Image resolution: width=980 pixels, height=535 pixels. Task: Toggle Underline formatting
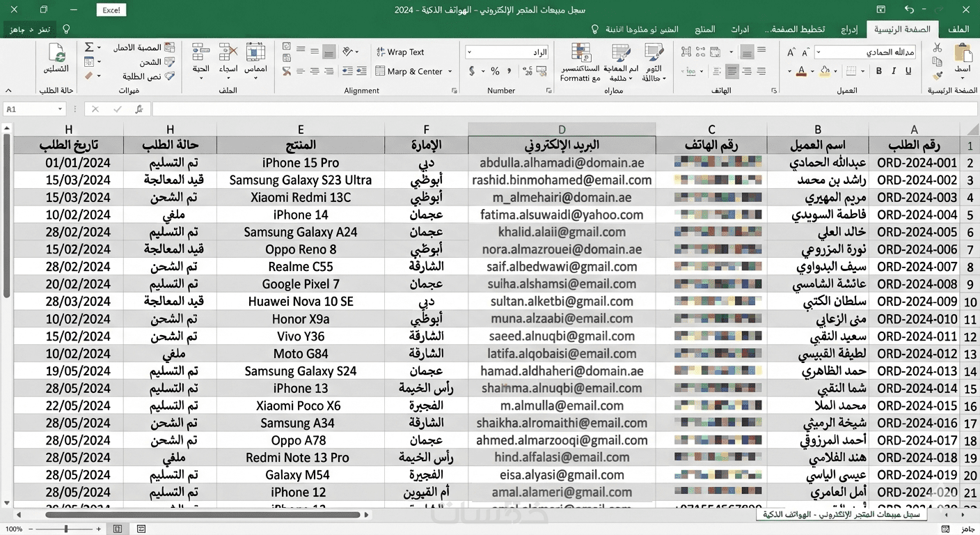tap(908, 71)
